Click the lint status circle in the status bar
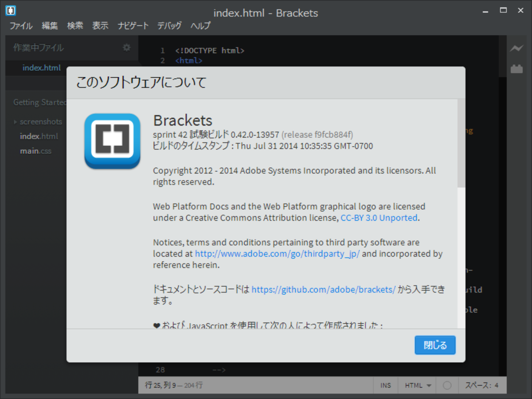The width and height of the screenshot is (532, 399). [447, 385]
